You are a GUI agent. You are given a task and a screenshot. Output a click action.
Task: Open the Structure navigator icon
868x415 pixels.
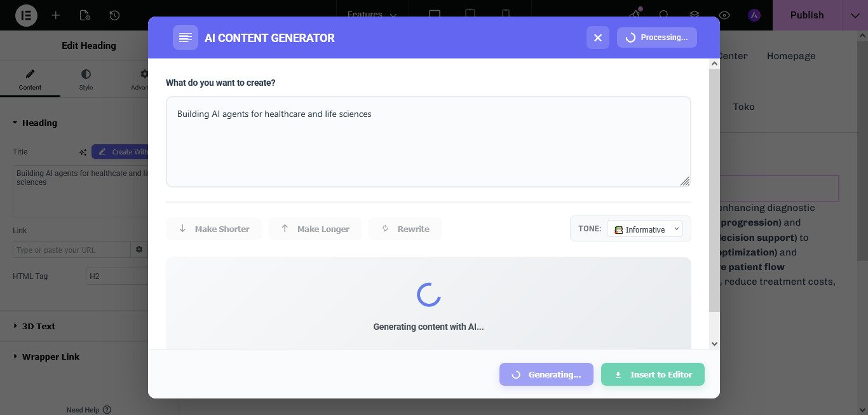pyautogui.click(x=694, y=15)
